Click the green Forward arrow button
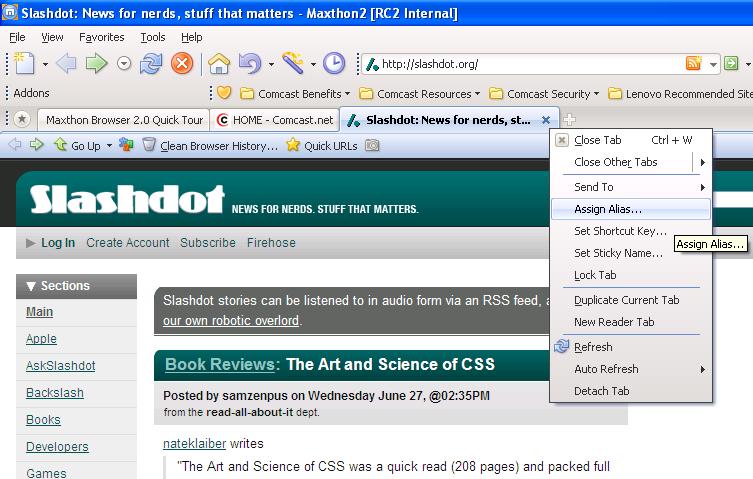 pyautogui.click(x=96, y=63)
